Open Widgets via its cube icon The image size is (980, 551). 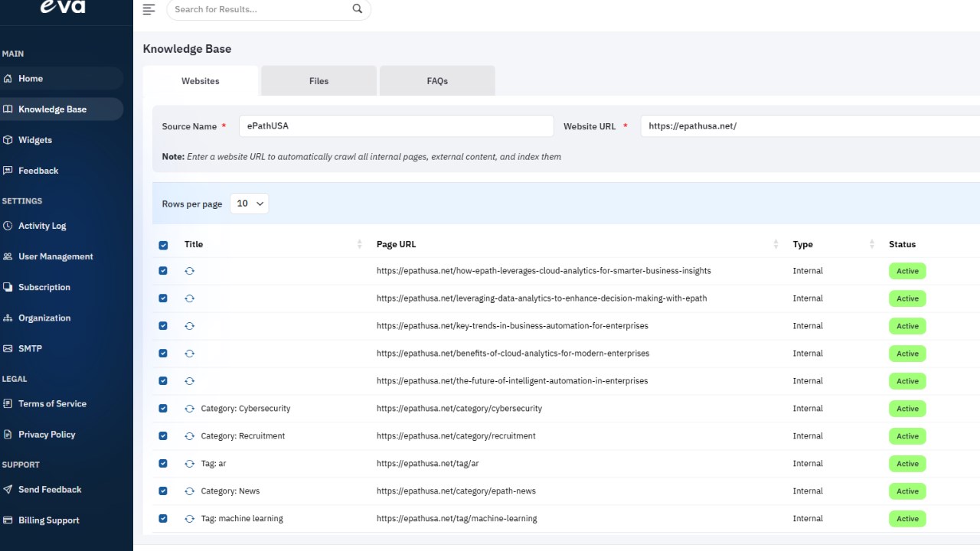coord(8,140)
